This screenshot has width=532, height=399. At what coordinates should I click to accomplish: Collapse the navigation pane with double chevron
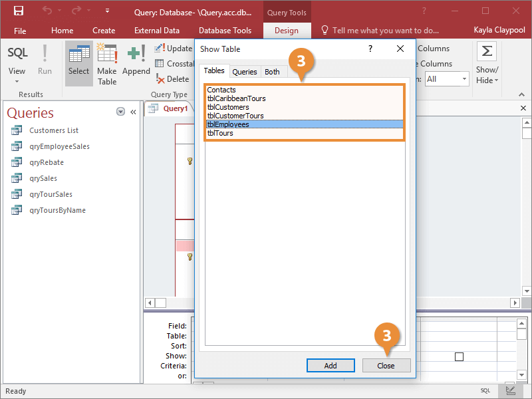133,112
